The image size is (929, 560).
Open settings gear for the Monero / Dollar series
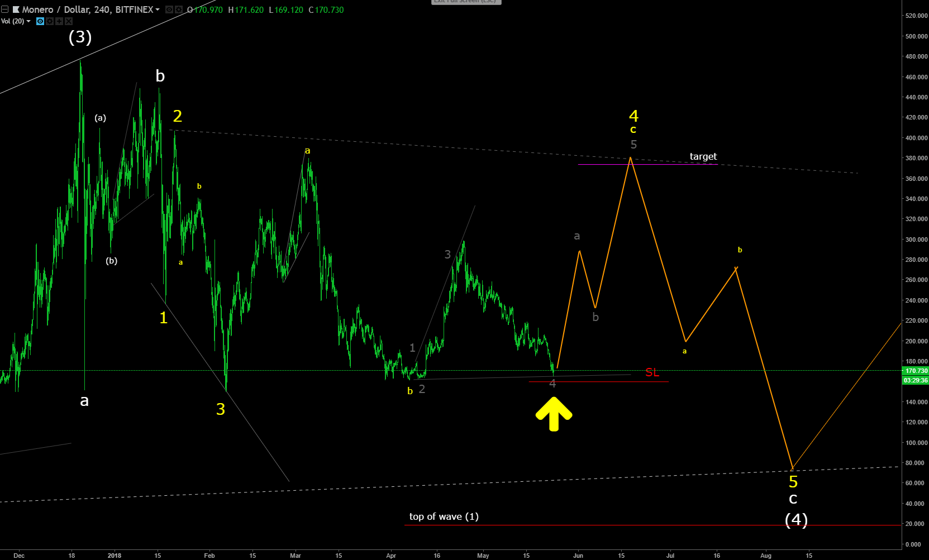(178, 9)
